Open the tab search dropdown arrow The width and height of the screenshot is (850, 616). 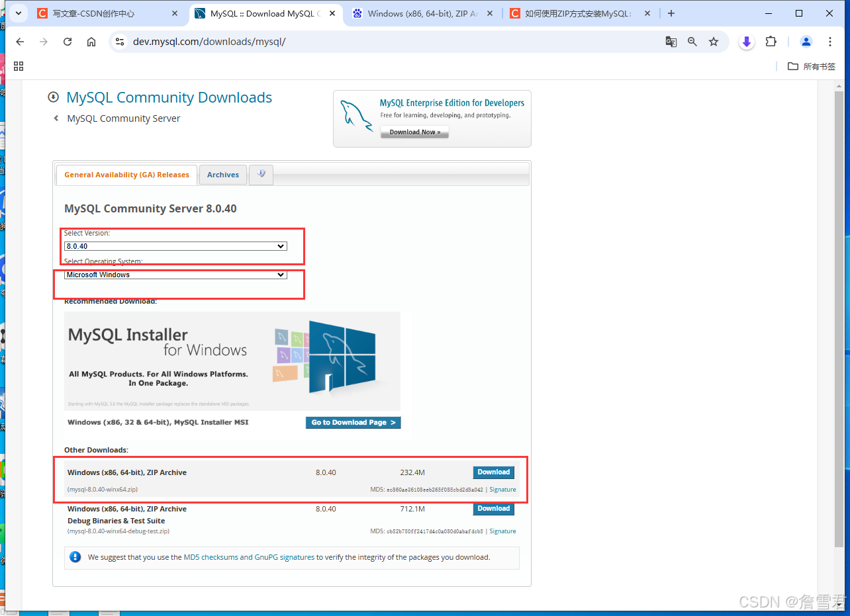(18, 13)
